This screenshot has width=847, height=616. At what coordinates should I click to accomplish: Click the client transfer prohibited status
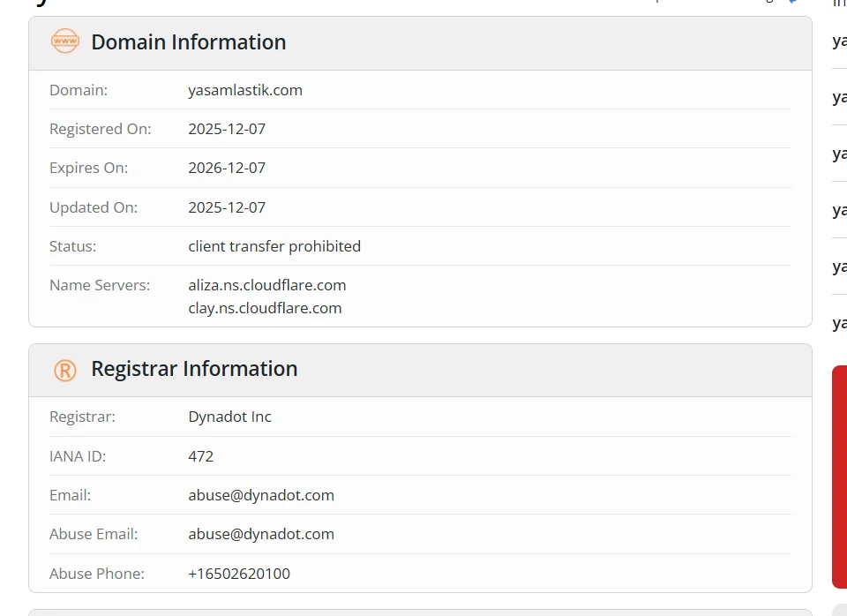[x=274, y=246]
